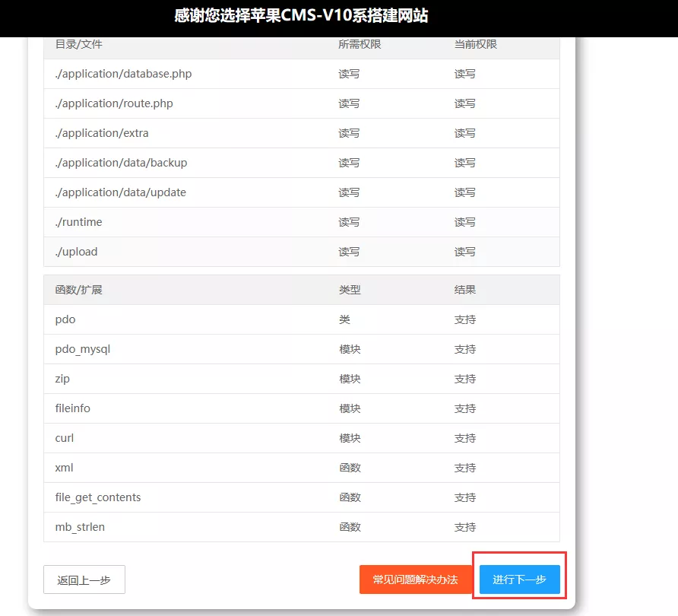Select the ./application/database.php row
The height and width of the screenshot is (616, 678).
tap(123, 74)
